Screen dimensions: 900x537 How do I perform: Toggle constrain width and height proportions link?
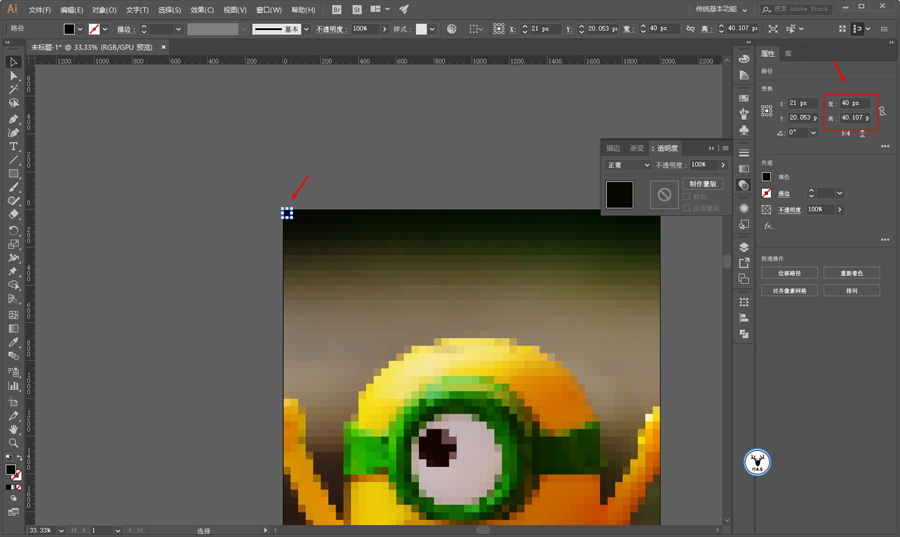pyautogui.click(x=882, y=110)
